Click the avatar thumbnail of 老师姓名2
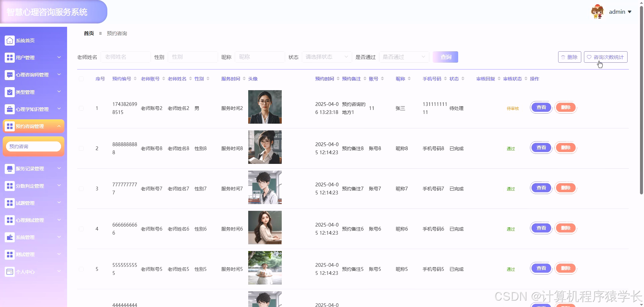This screenshot has width=644, height=307. click(x=265, y=107)
